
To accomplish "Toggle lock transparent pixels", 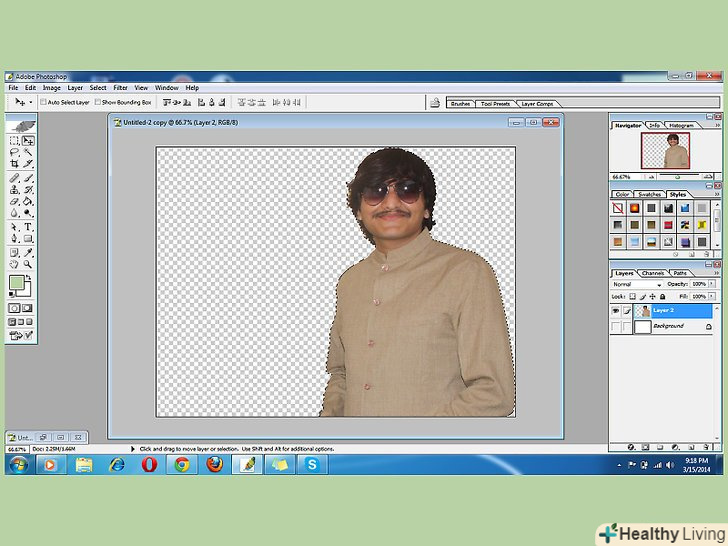I will 632,296.
